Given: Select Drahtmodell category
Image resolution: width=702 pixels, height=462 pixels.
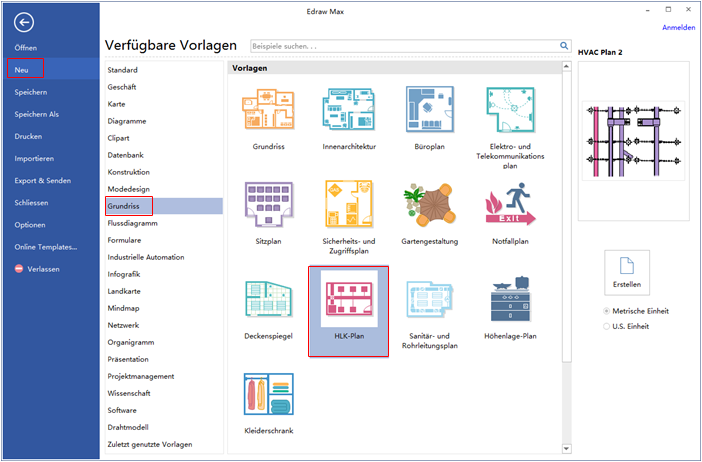Looking at the screenshot, I should [x=128, y=427].
